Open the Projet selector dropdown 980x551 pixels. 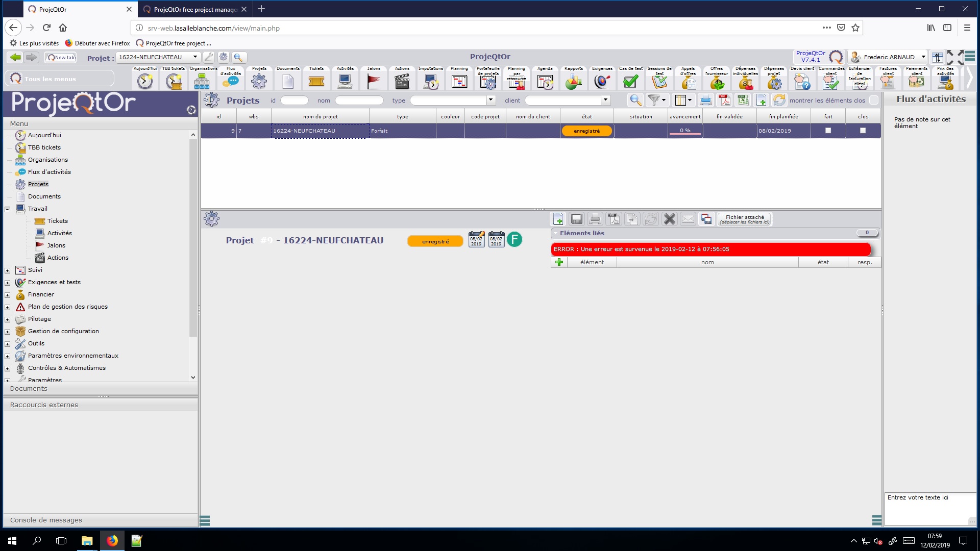click(195, 57)
